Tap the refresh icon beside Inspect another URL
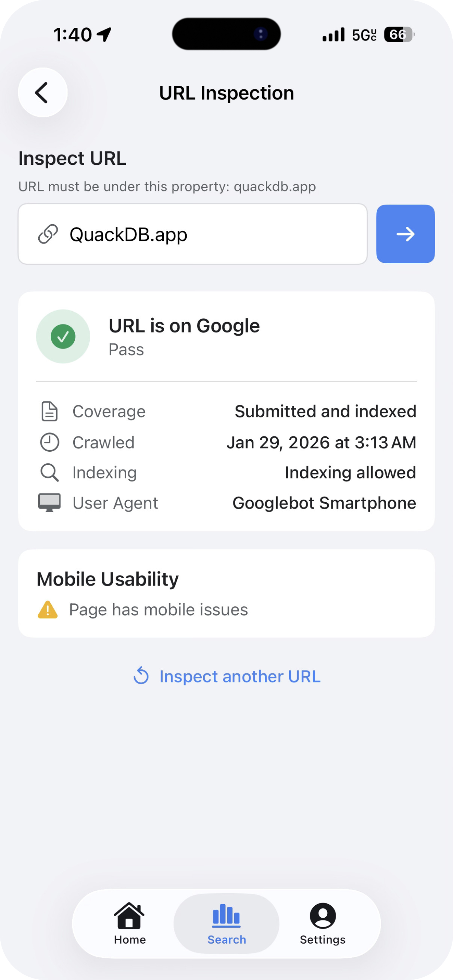This screenshot has width=453, height=980. tap(141, 676)
